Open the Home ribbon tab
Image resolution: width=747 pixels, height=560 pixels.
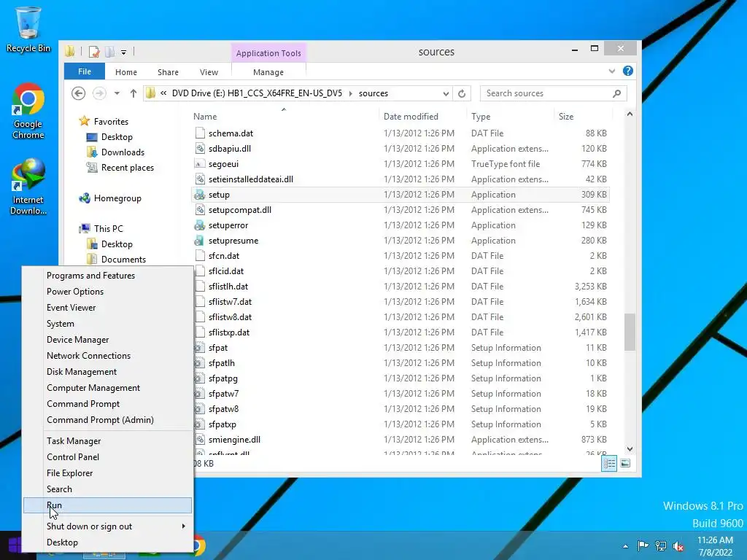point(126,72)
